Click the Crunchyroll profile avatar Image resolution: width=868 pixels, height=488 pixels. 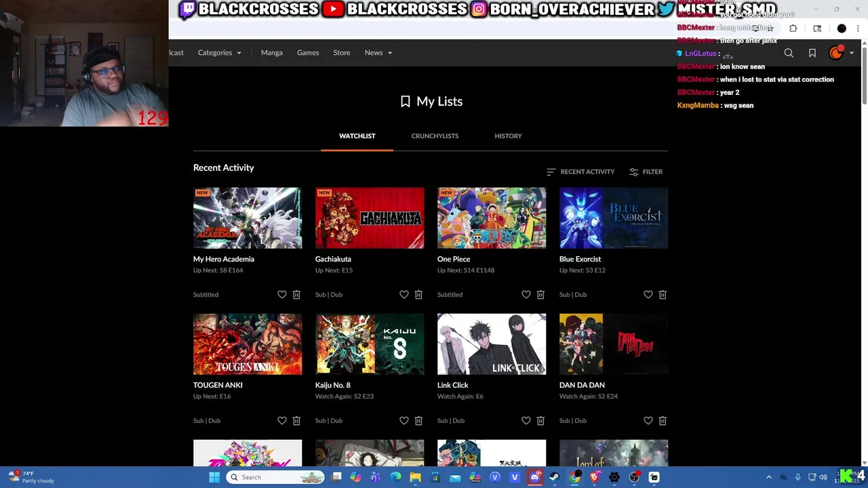pyautogui.click(x=836, y=53)
